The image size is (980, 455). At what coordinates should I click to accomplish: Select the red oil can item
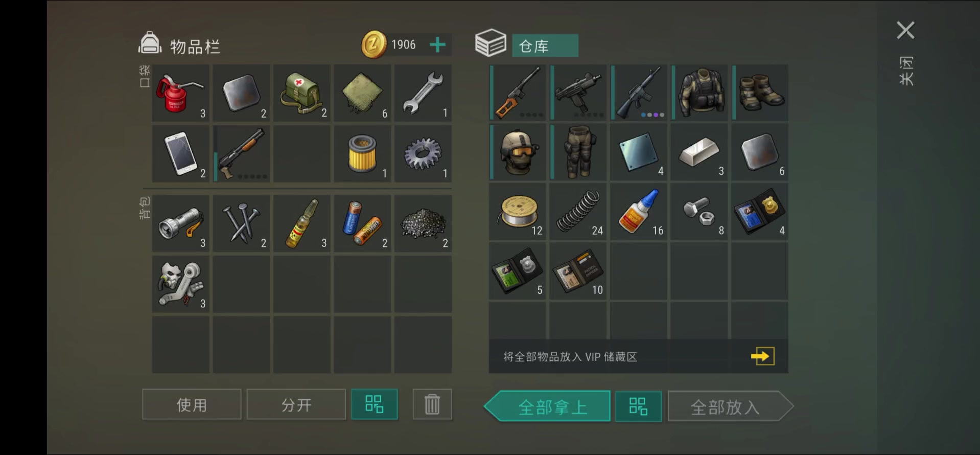[181, 93]
